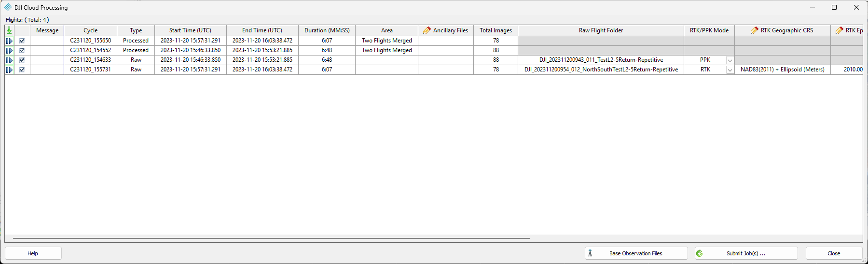Screen dimensions: 868x264
Task: Sort by the Type column header
Action: 136,30
